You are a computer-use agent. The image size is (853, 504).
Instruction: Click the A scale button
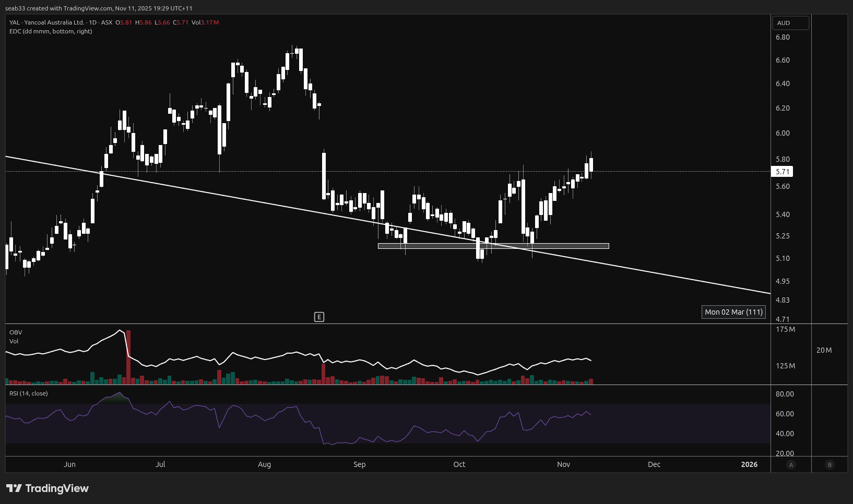(x=791, y=465)
